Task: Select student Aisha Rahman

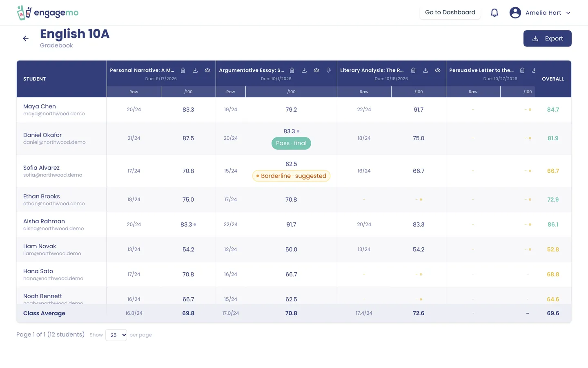Action: tap(44, 221)
